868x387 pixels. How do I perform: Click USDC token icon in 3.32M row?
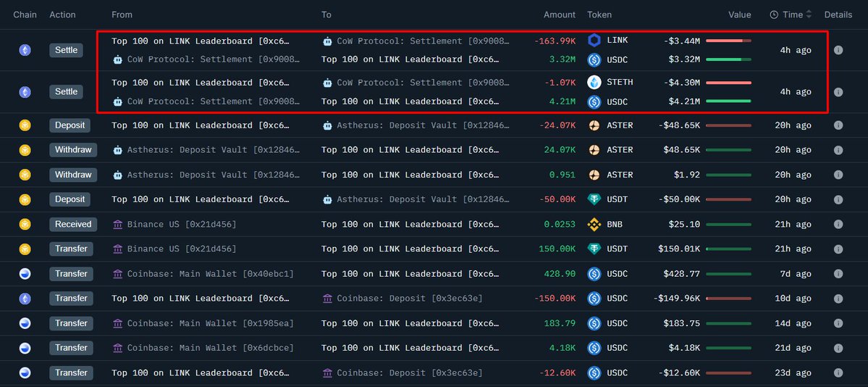click(594, 59)
